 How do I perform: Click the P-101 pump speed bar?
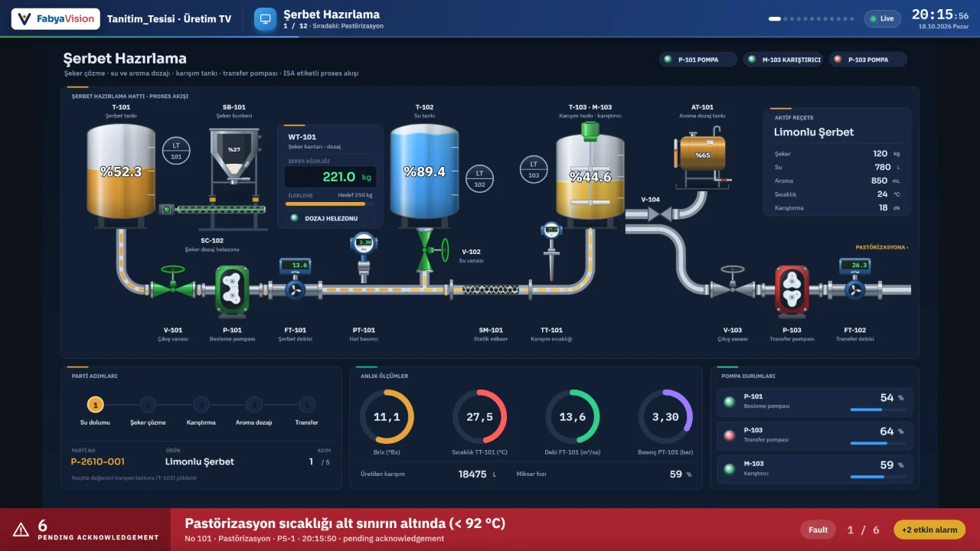tap(877, 409)
